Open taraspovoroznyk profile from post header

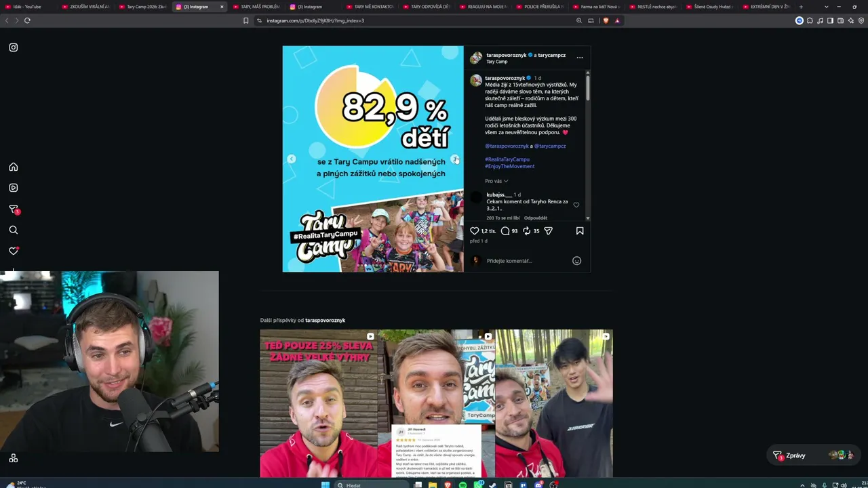(506, 55)
